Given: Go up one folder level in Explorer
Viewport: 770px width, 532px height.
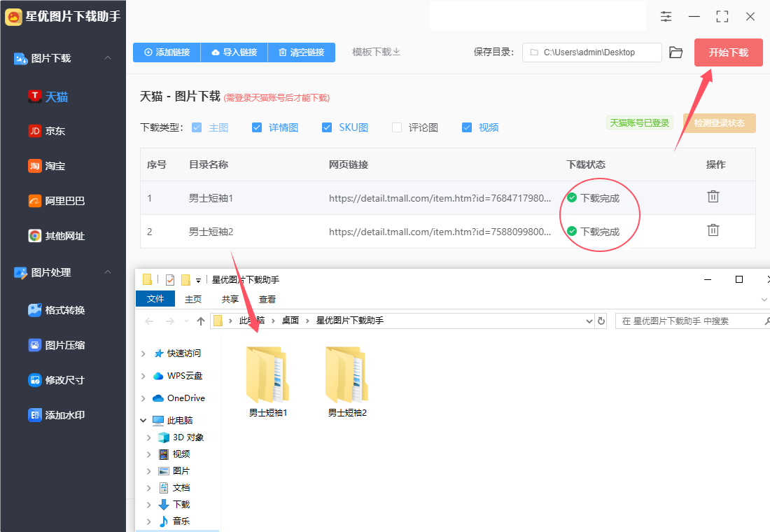Looking at the screenshot, I should [x=200, y=321].
